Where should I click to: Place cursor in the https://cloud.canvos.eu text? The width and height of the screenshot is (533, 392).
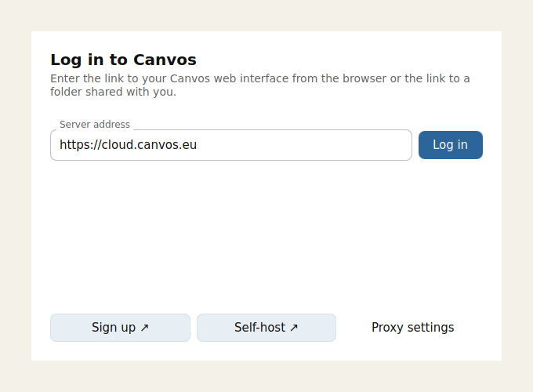[128, 145]
